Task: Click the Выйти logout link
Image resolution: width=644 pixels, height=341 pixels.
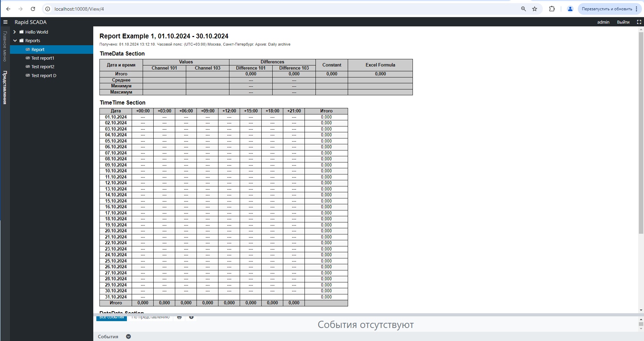Action: pos(623,22)
